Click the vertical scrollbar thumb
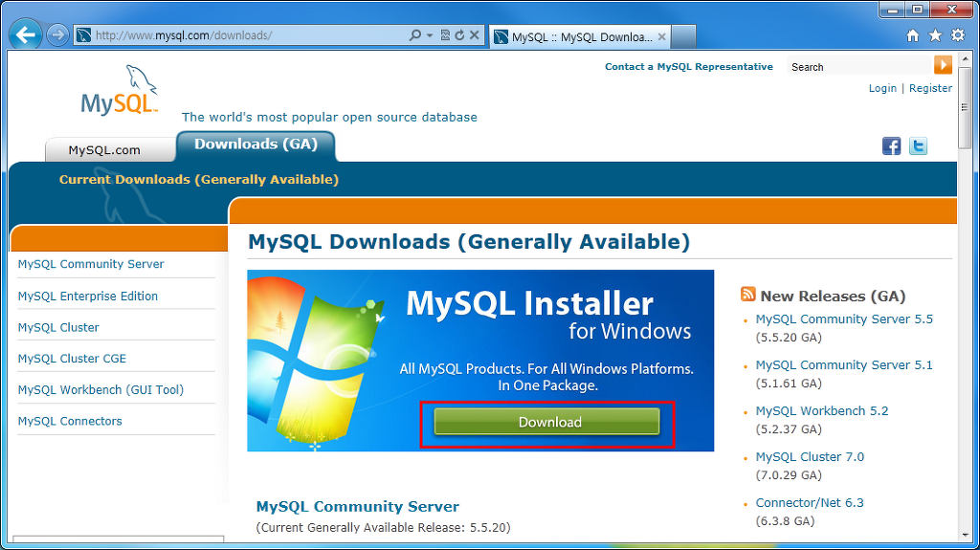Screen dimensions: 980x550 click(965, 106)
